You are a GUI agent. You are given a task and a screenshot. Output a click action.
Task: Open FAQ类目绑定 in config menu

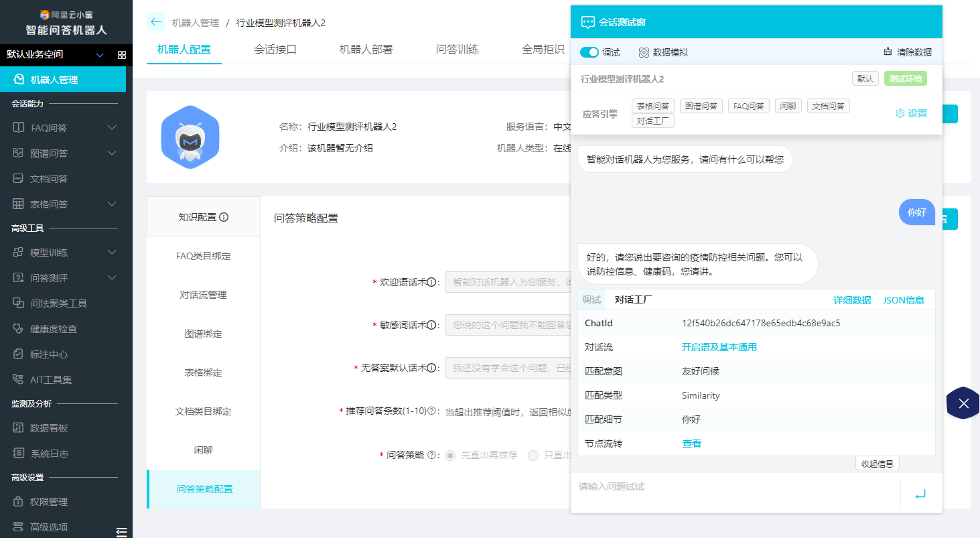204,256
